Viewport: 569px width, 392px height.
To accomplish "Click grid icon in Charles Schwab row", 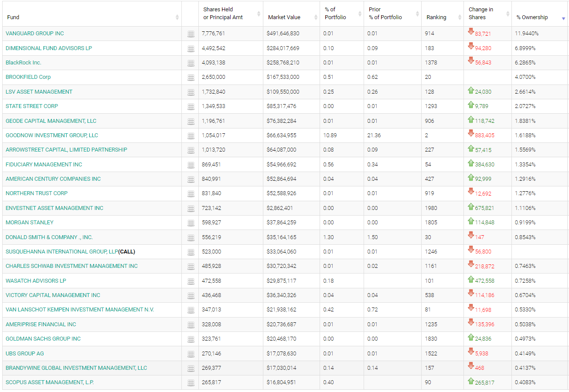I will [191, 267].
